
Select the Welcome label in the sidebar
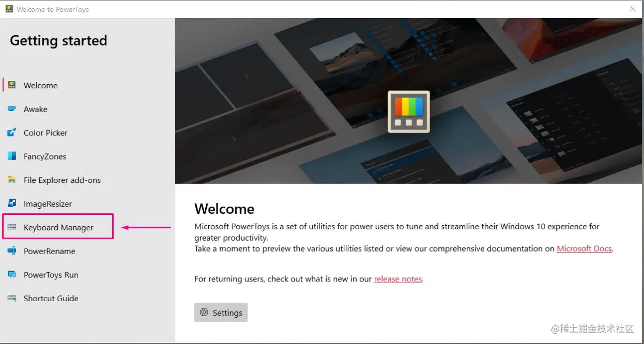(x=40, y=86)
